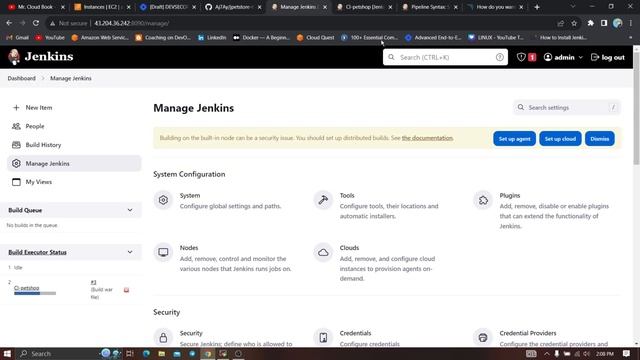Open build #3 link in executor status
Image resolution: width=640 pixels, height=360 pixels.
pyautogui.click(x=93, y=282)
